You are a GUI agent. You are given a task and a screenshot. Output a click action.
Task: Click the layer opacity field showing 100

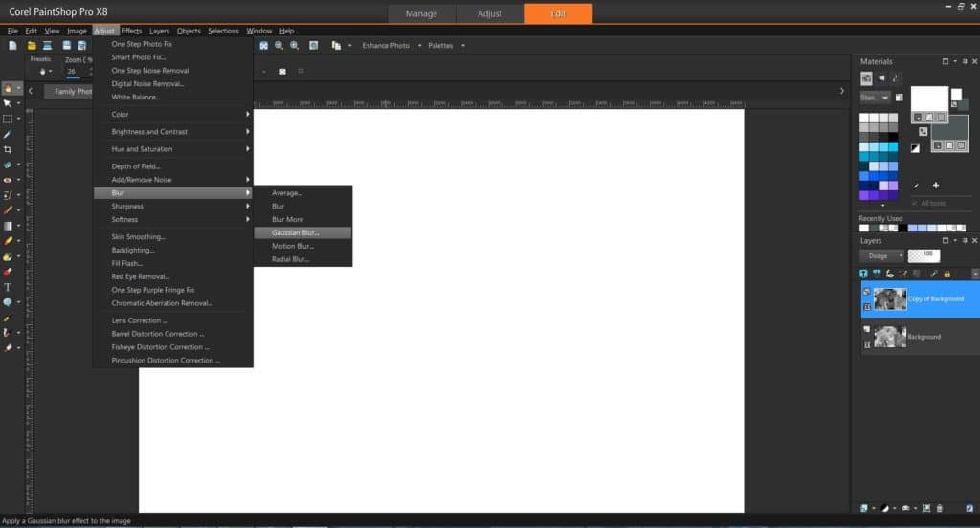tap(924, 255)
